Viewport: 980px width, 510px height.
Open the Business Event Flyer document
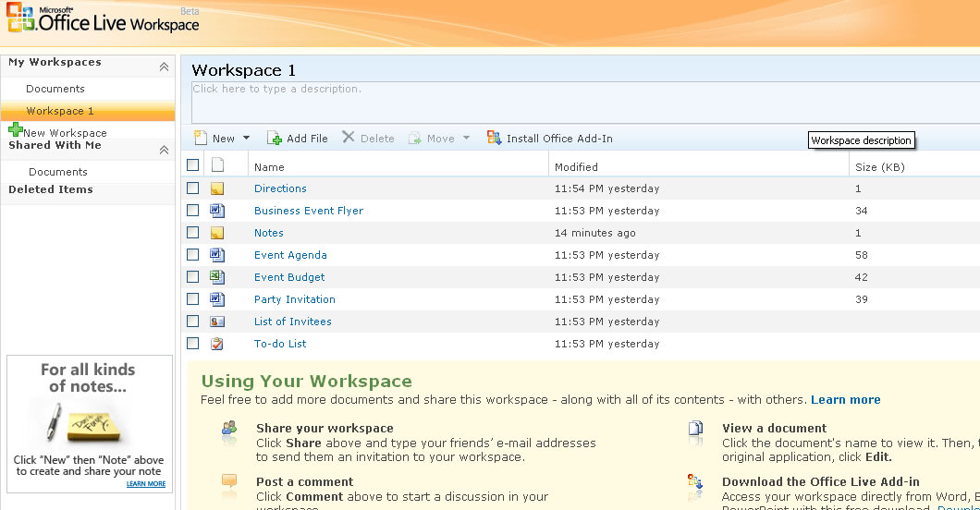[309, 211]
